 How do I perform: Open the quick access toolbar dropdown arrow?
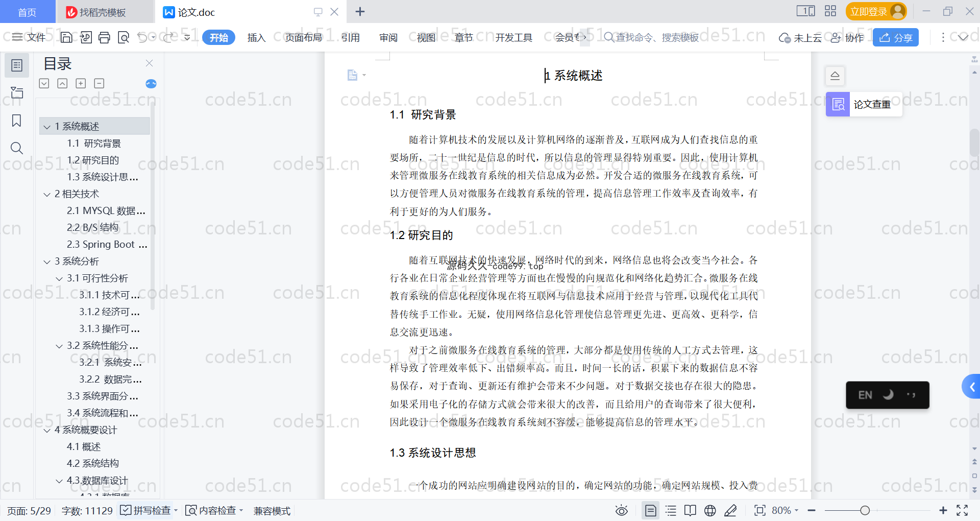(187, 37)
